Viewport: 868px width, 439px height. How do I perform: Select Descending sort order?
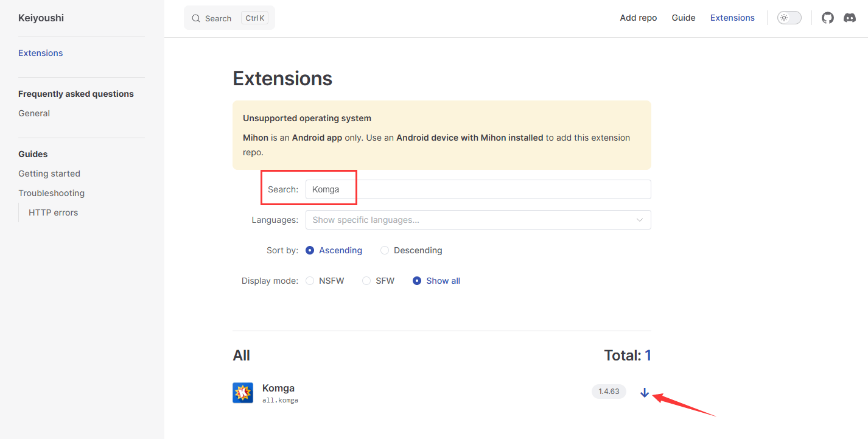(x=385, y=250)
